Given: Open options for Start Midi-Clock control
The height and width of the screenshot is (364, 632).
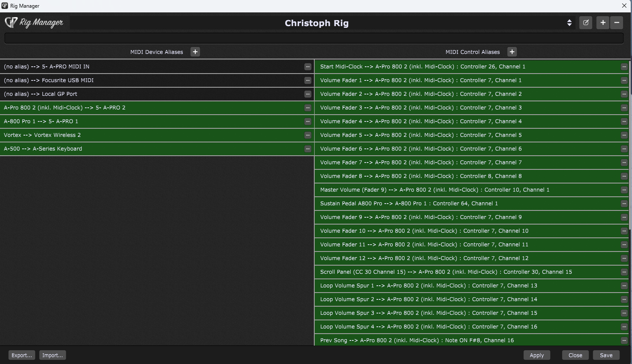Looking at the screenshot, I should pos(624,67).
